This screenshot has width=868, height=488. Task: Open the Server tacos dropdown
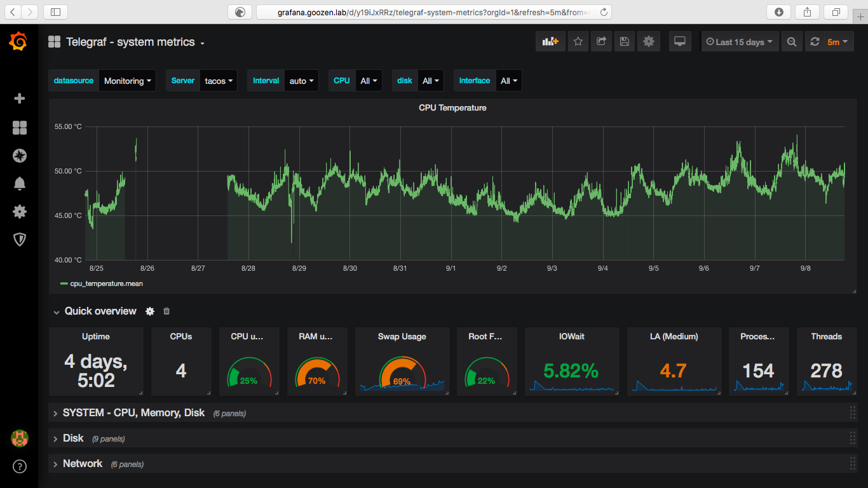point(219,81)
